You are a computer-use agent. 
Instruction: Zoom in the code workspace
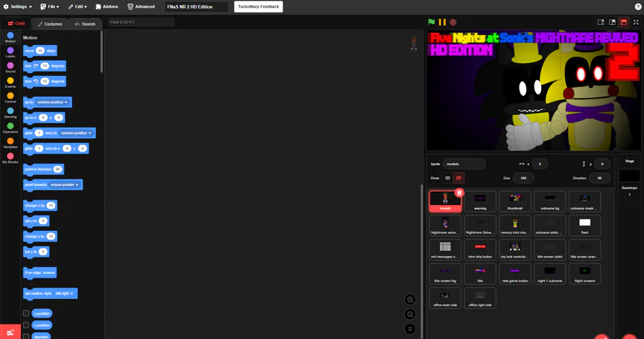pos(410,300)
